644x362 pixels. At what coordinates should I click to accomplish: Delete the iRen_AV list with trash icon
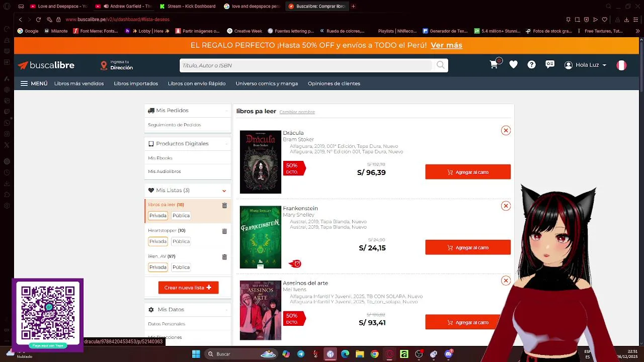[224, 257]
